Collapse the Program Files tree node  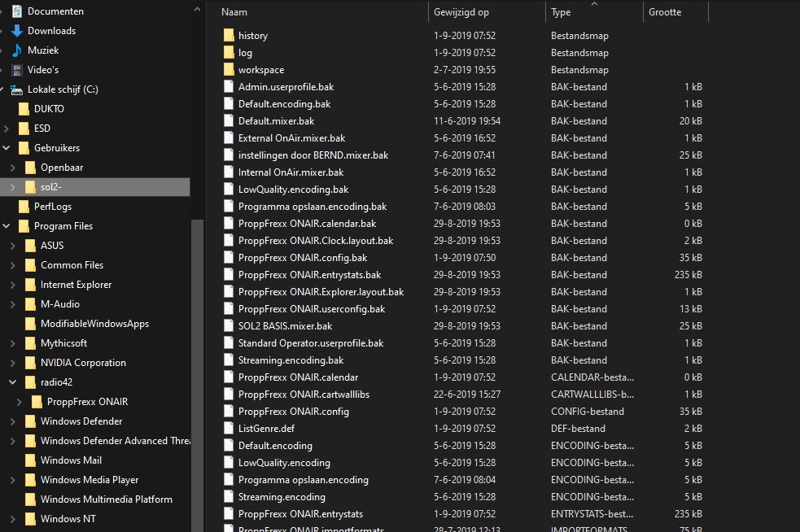7,226
